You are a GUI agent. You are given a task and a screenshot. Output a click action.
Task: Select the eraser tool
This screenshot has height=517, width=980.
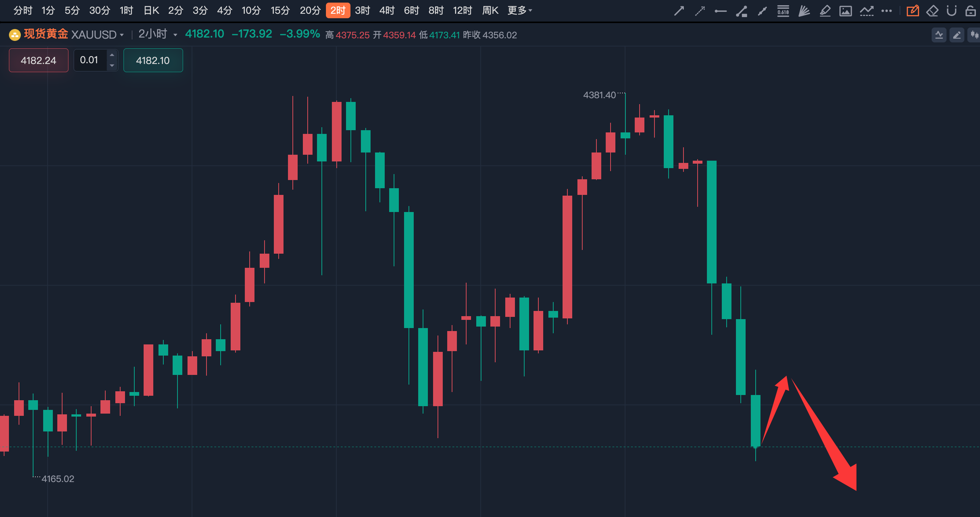(x=932, y=11)
